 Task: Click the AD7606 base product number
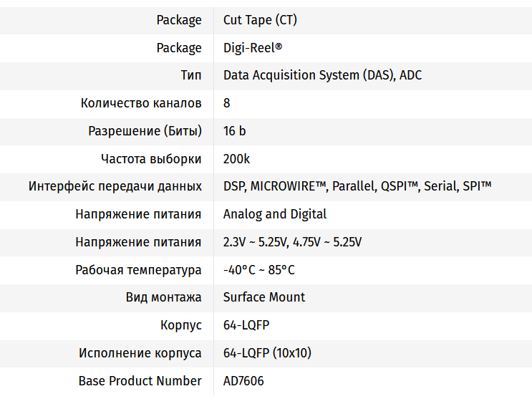pyautogui.click(x=243, y=381)
